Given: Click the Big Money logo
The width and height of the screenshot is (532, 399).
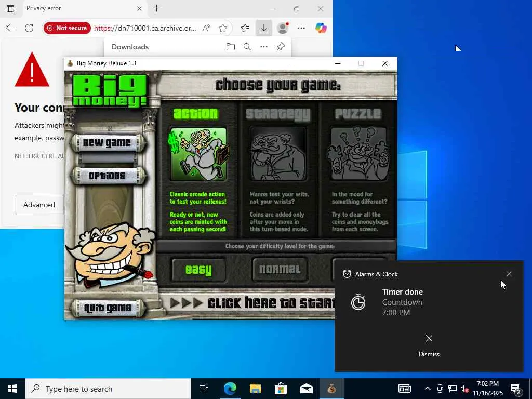Looking at the screenshot, I should point(110,91).
